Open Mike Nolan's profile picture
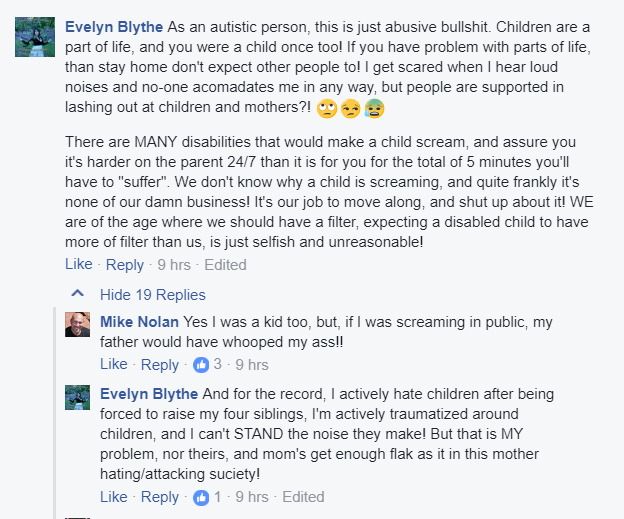The height and width of the screenshot is (519, 624). pos(78,324)
